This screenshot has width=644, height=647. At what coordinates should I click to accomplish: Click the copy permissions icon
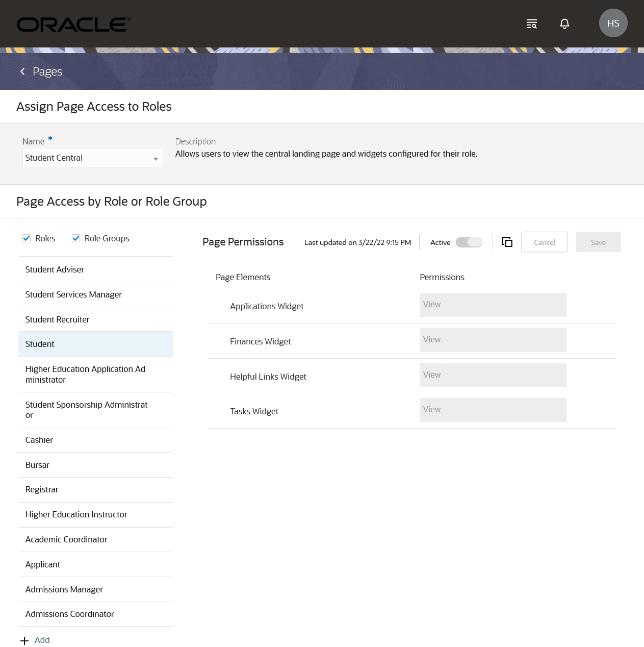(507, 242)
